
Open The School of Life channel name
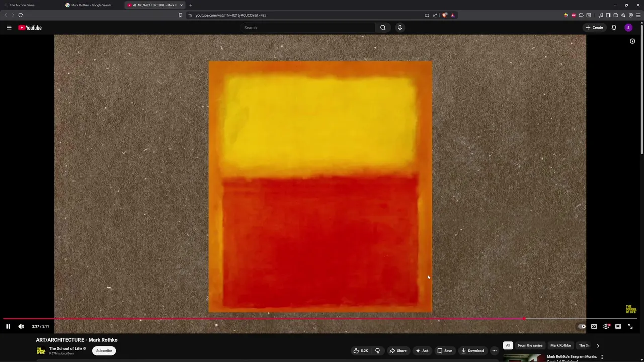65,348
